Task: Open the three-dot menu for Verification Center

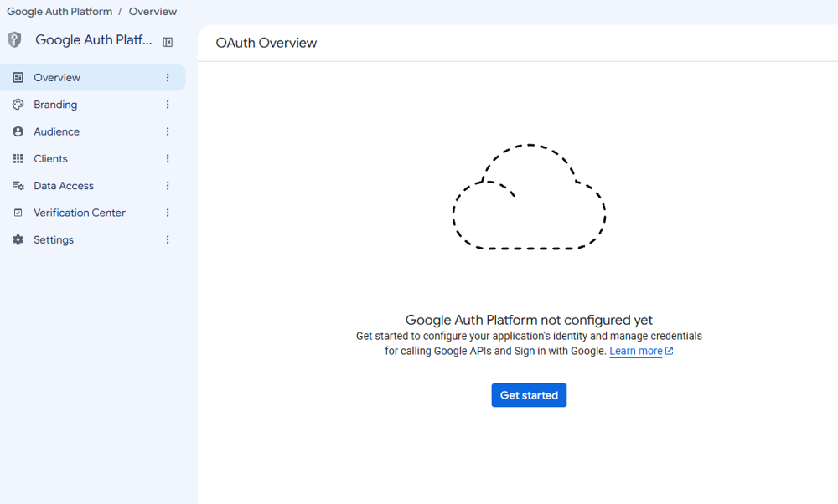Action: pyautogui.click(x=168, y=213)
